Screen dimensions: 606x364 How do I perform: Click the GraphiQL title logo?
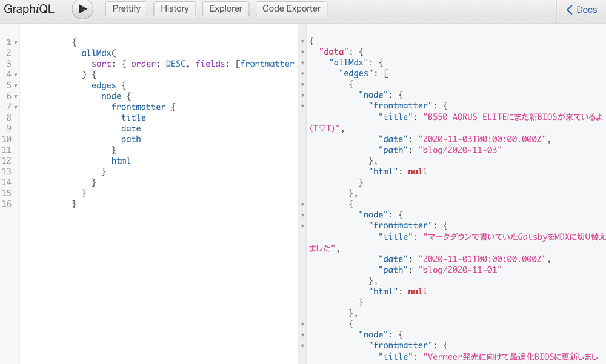29,9
